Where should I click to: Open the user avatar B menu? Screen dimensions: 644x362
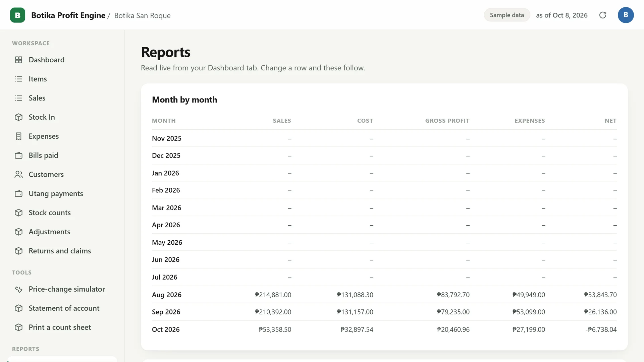(626, 15)
